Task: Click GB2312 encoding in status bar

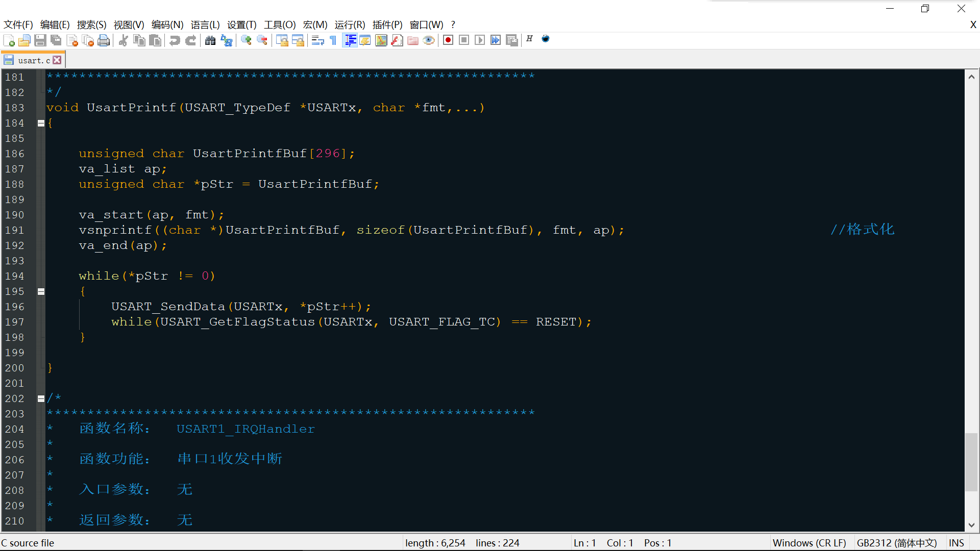Action: (896, 543)
